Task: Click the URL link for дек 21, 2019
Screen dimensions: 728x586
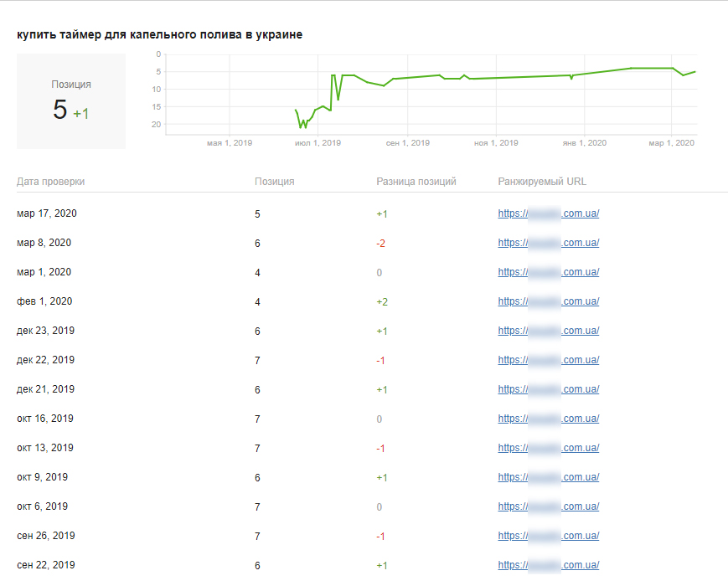Action: pos(549,388)
